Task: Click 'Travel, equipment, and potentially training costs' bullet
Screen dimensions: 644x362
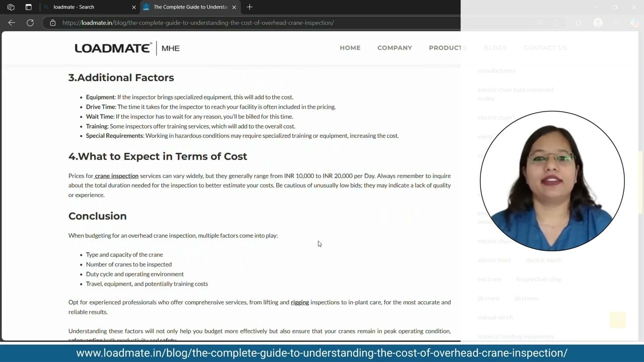Action: (147, 284)
